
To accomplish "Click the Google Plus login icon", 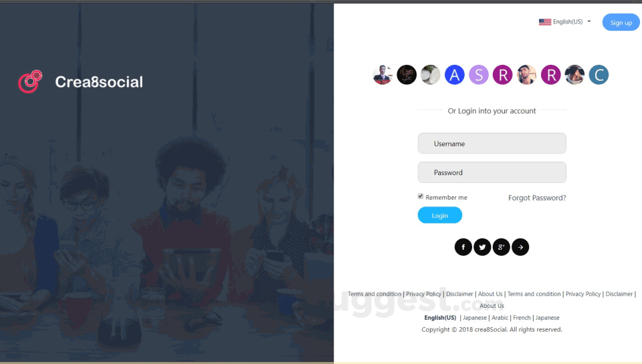I will 501,247.
